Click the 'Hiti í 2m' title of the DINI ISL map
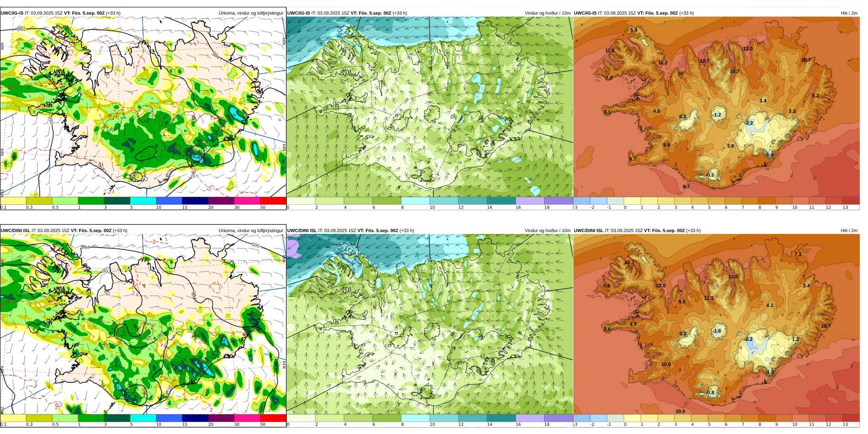 coord(849,231)
